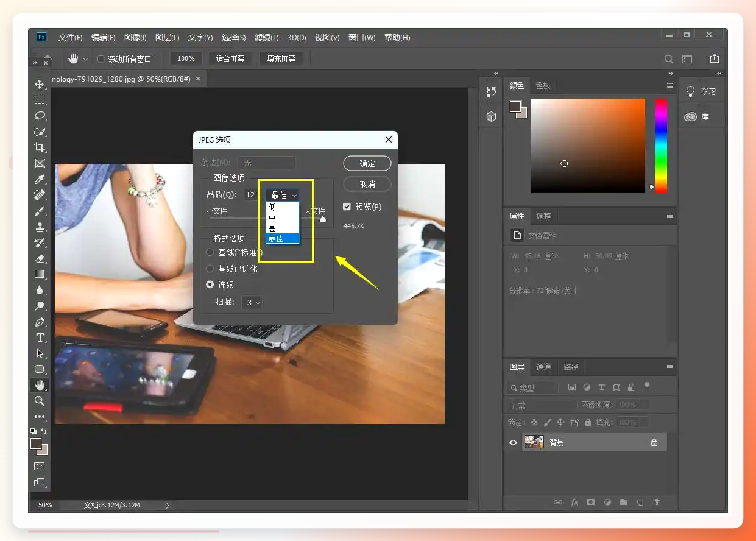Select the Rectangular Marquee tool

tap(40, 100)
